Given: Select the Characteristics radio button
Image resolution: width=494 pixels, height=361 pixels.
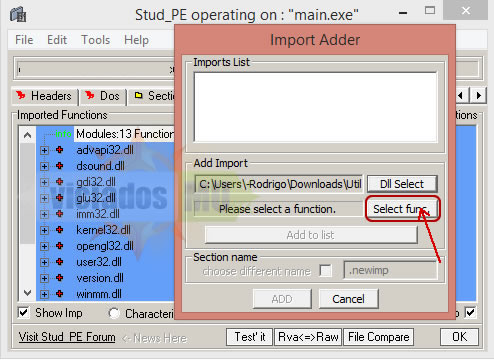Looking at the screenshot, I should pos(114,313).
